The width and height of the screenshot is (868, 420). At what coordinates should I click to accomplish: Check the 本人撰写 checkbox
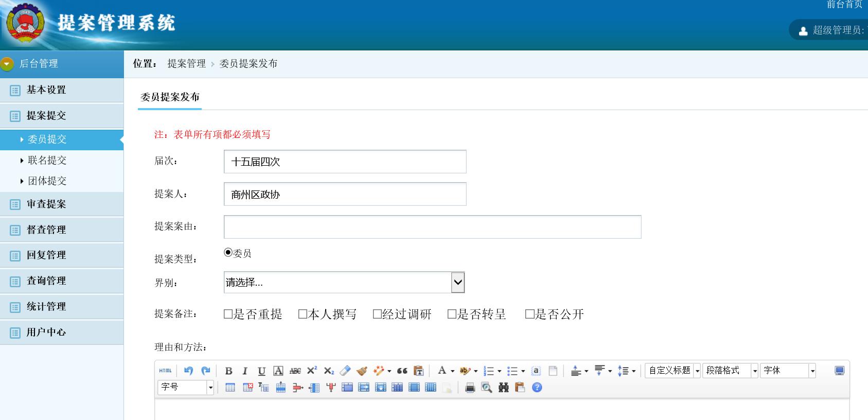[303, 314]
